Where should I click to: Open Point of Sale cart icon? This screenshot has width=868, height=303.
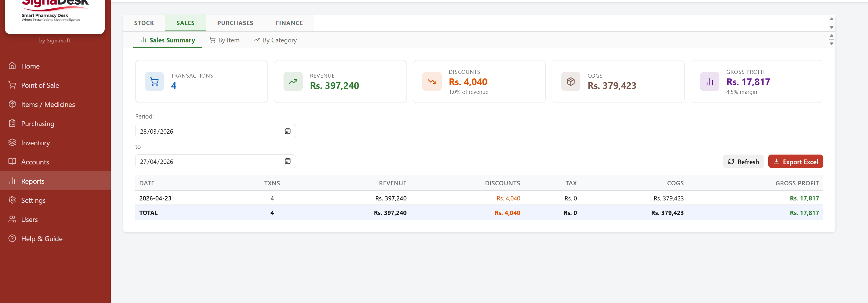tap(13, 85)
